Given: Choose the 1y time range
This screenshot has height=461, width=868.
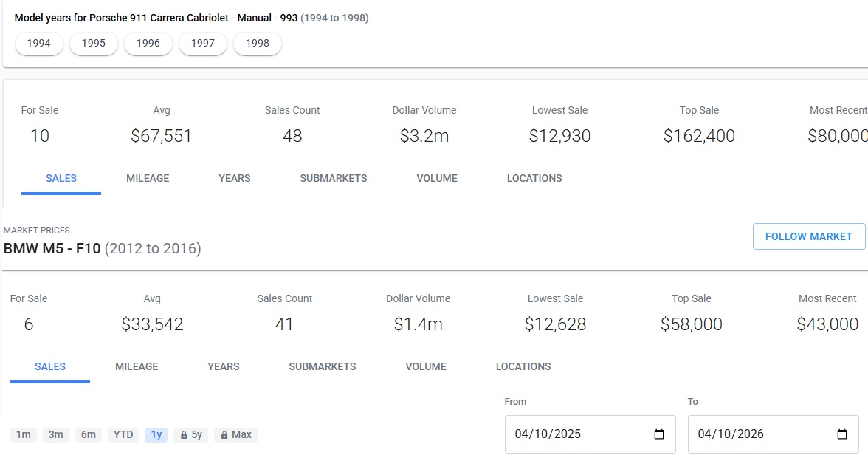Looking at the screenshot, I should click(156, 435).
